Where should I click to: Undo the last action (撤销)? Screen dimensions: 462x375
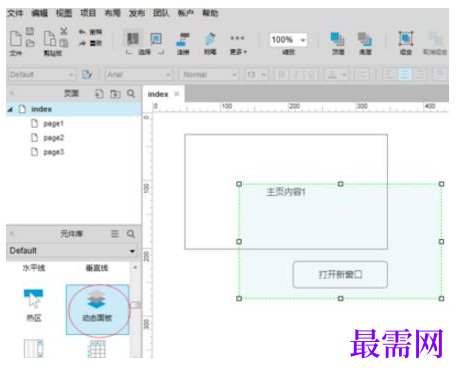tap(90, 32)
